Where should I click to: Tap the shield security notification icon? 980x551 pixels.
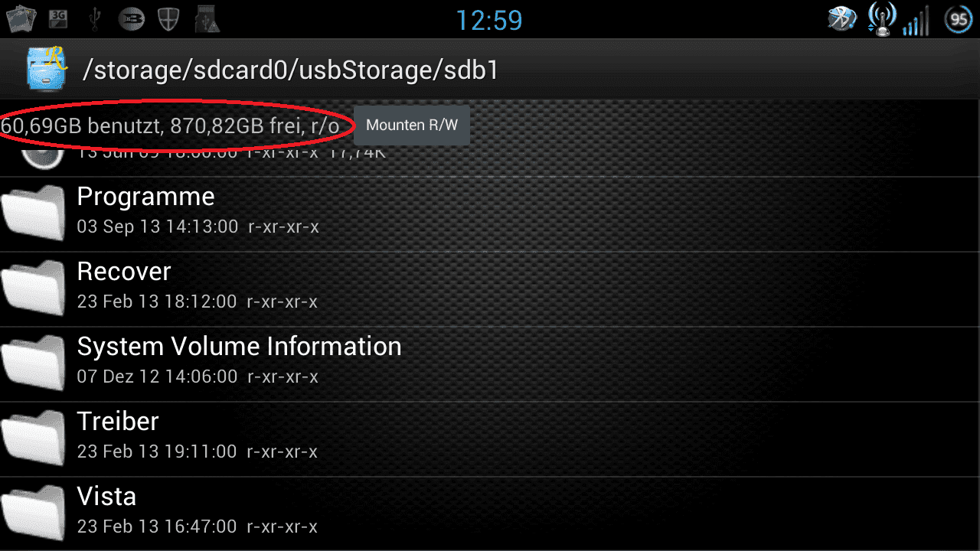pos(168,19)
